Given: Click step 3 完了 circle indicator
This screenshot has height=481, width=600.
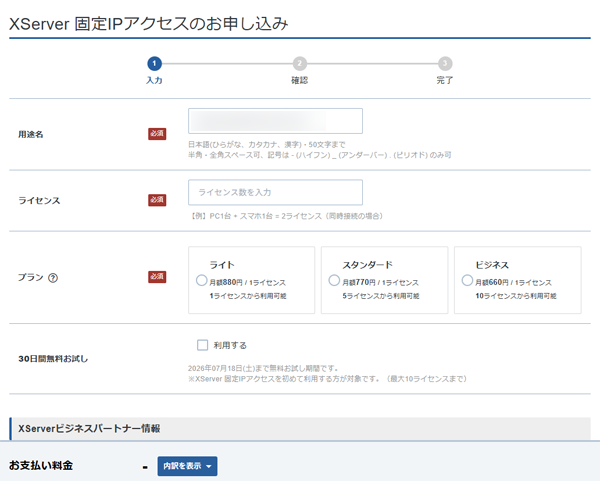Looking at the screenshot, I should 445,64.
